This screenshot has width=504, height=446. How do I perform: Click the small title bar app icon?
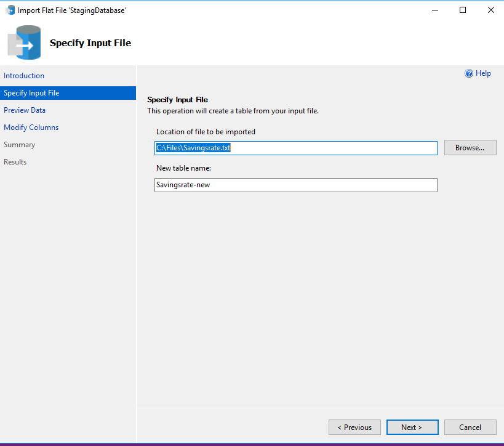coord(10,10)
